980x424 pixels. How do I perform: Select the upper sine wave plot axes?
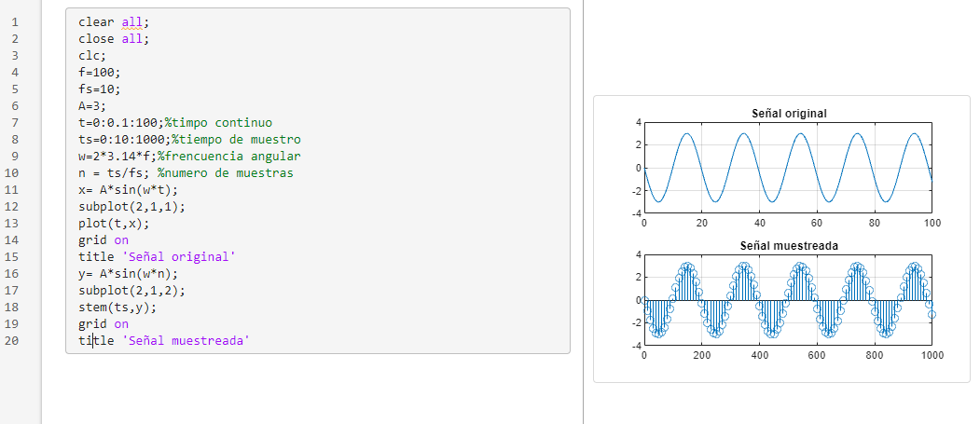click(x=788, y=168)
